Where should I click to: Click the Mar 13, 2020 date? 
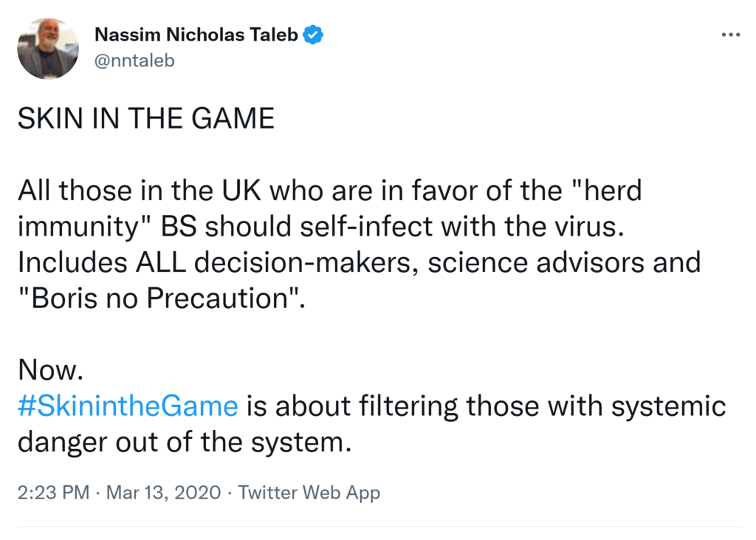(163, 492)
